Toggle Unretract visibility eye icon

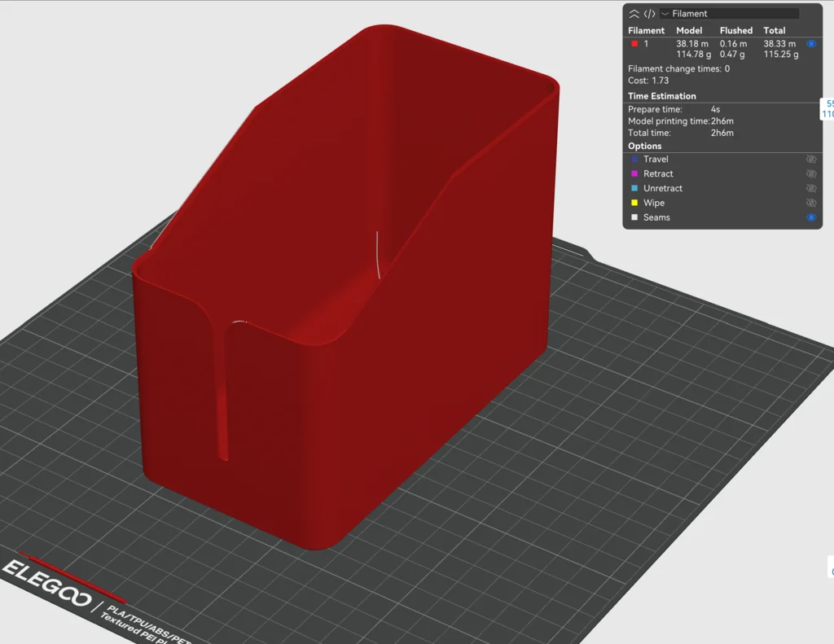coord(811,189)
